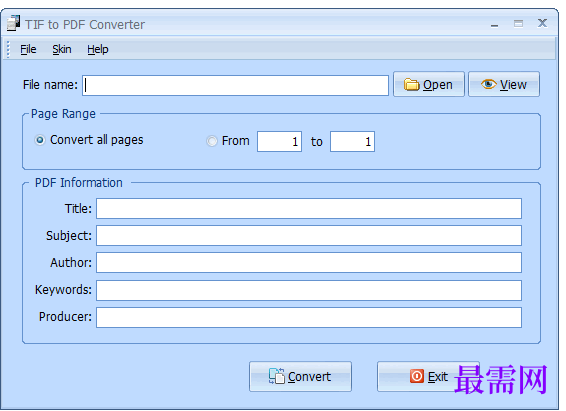
Task: Click the menu bar drag grip handle
Action: point(8,49)
